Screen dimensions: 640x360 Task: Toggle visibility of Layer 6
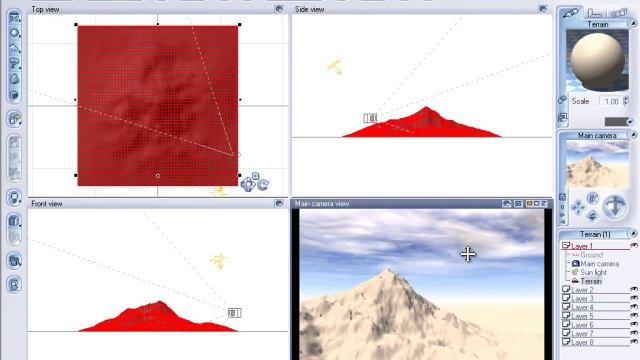[633, 324]
